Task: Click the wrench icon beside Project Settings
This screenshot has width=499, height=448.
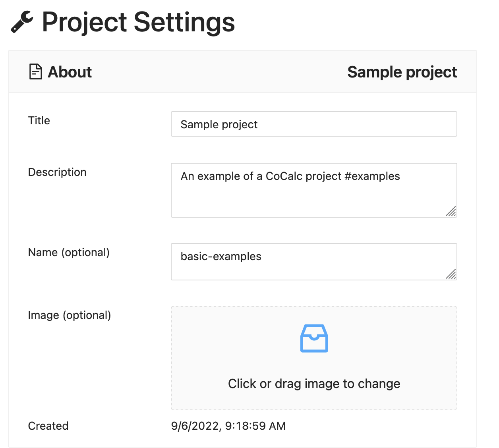Action: click(x=21, y=22)
